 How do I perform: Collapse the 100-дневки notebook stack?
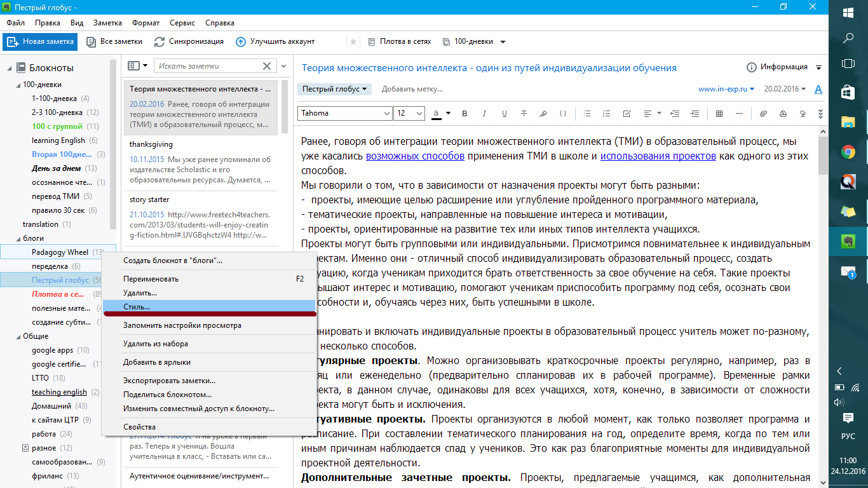pyautogui.click(x=18, y=85)
